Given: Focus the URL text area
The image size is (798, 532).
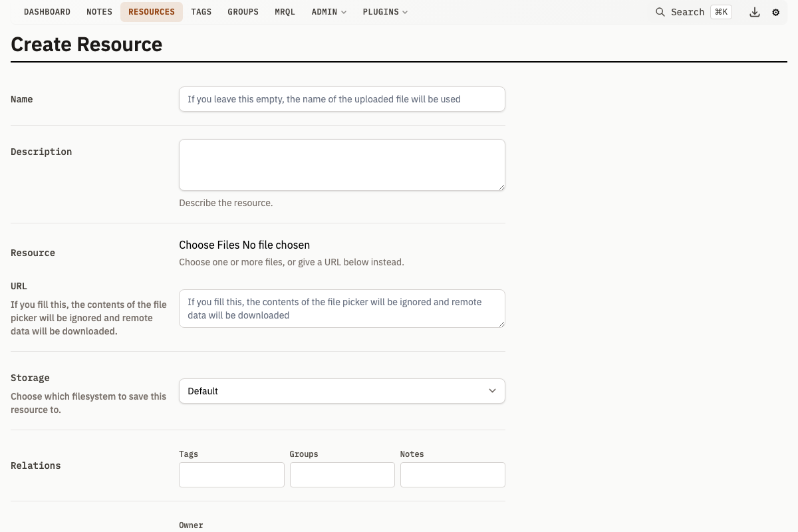Looking at the screenshot, I should (342, 309).
